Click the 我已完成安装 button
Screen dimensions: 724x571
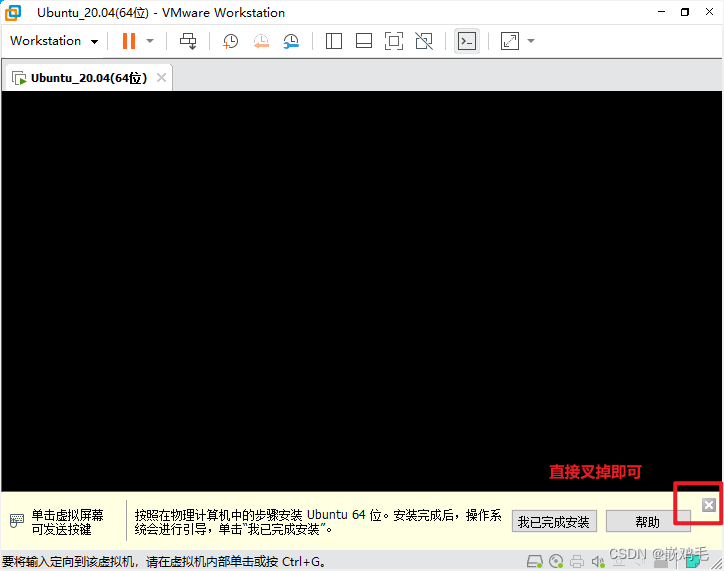click(554, 522)
